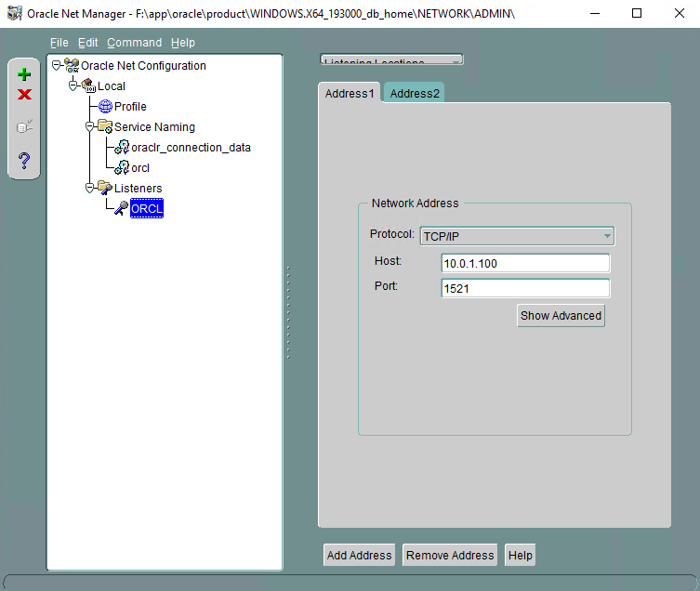The width and height of the screenshot is (700, 591).
Task: Collapse the Listeners node
Action: pos(90,188)
